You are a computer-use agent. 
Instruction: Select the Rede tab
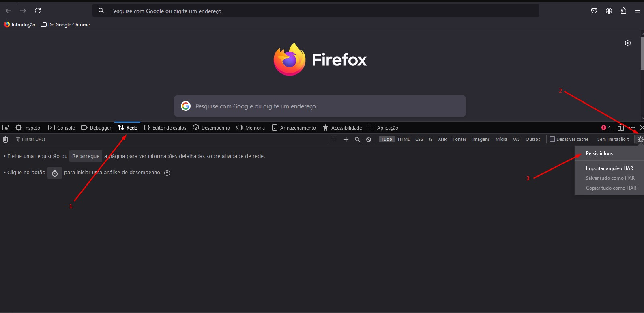[127, 127]
